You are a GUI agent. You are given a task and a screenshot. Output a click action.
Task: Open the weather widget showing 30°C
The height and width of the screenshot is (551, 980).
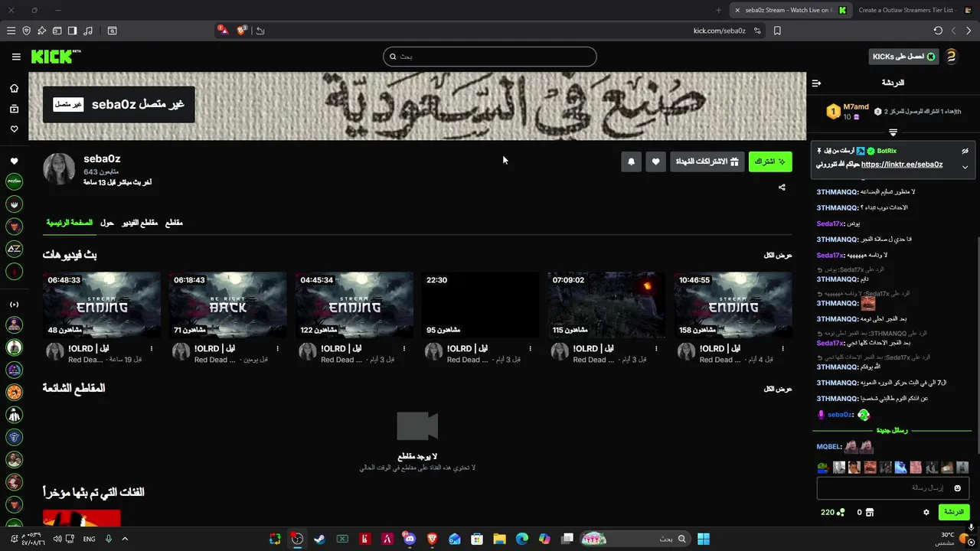pyautogui.click(x=953, y=539)
